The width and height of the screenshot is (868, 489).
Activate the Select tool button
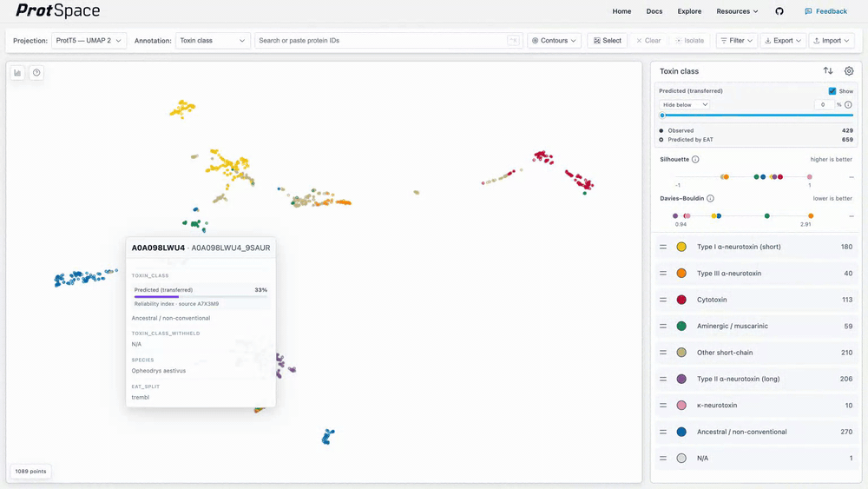pyautogui.click(x=608, y=41)
